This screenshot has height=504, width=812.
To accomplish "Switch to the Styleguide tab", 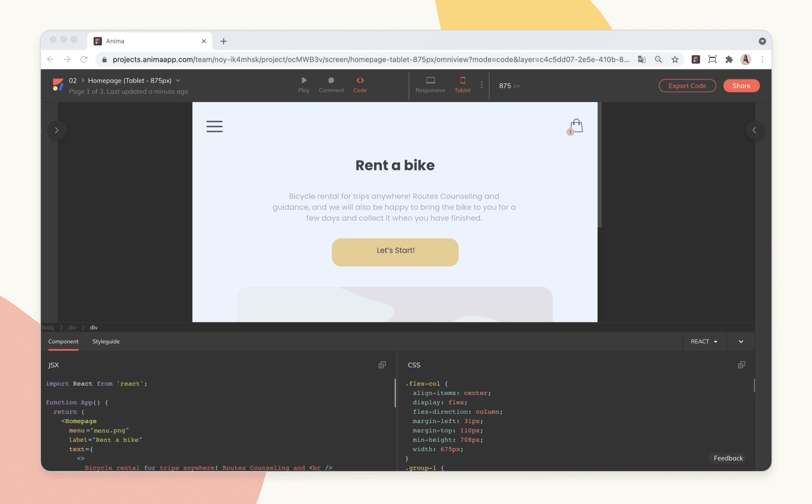I will click(106, 342).
